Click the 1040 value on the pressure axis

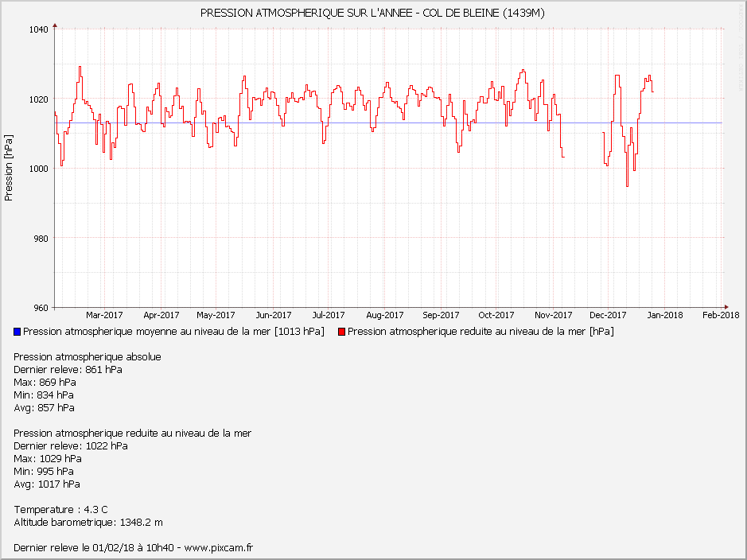pos(39,29)
